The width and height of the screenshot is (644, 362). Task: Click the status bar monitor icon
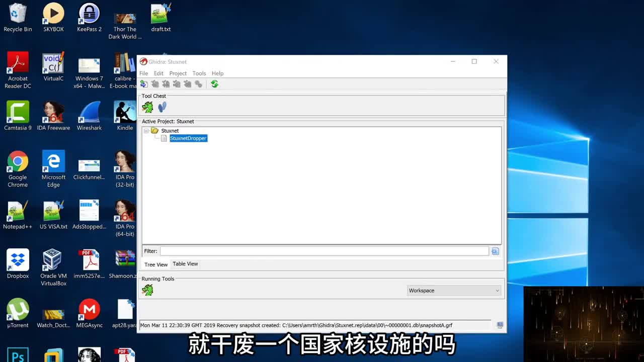coord(500,325)
